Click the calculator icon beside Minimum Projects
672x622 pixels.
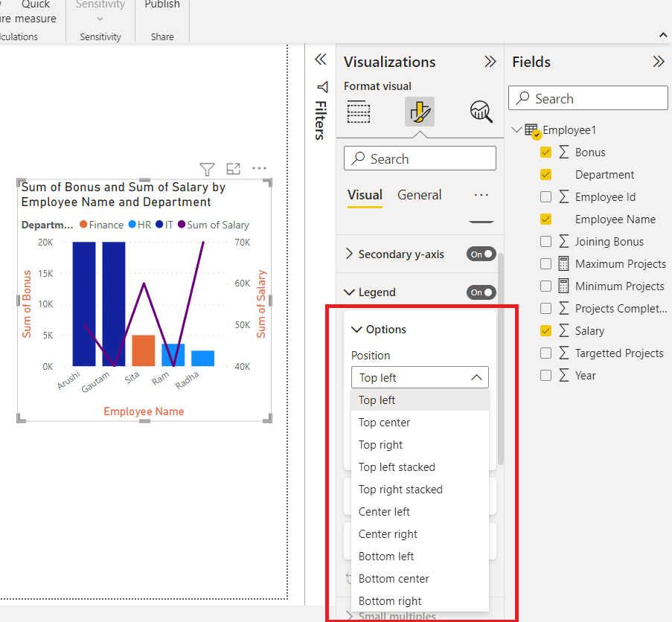[563, 286]
